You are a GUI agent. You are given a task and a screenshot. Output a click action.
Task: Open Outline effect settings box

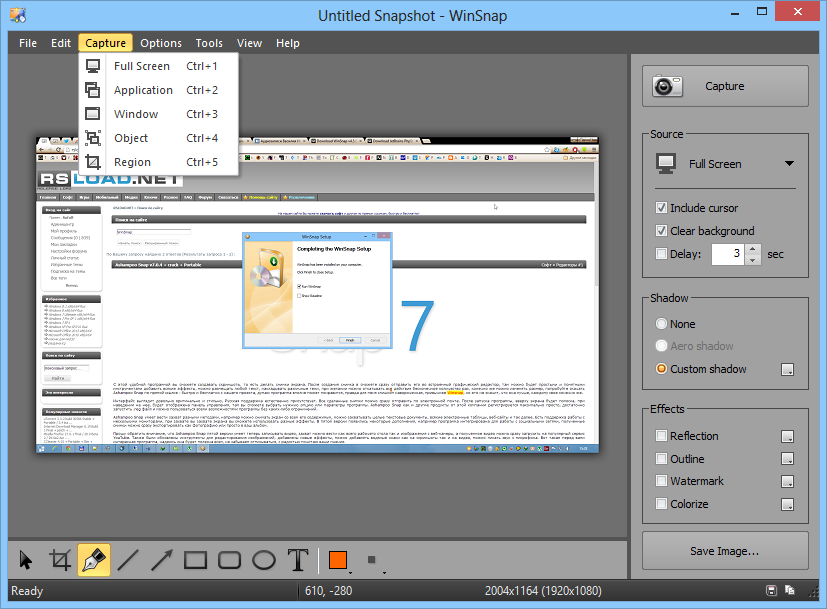point(787,459)
